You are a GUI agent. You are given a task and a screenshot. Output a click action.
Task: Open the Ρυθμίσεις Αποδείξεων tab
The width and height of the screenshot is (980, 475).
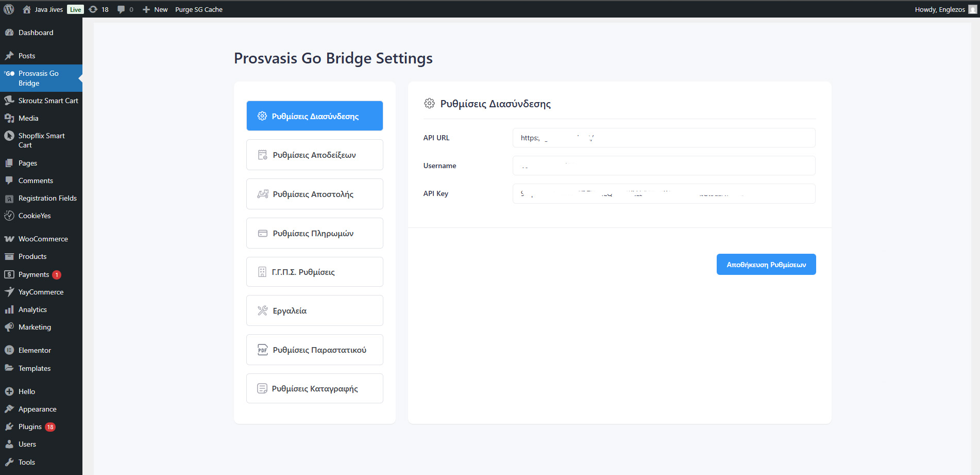tap(314, 155)
